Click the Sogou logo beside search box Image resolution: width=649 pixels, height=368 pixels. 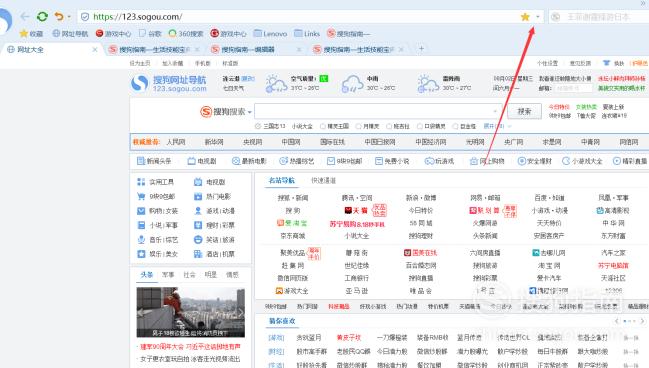point(206,111)
